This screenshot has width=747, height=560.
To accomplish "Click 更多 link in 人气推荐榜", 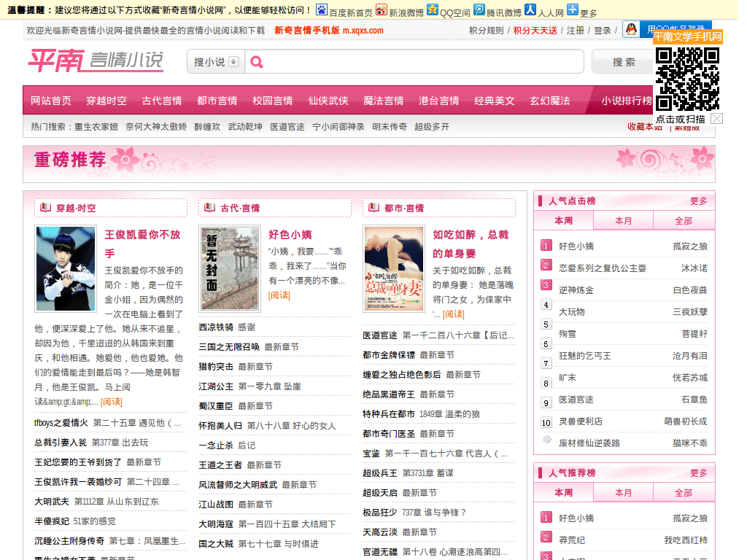I will coord(698,472).
